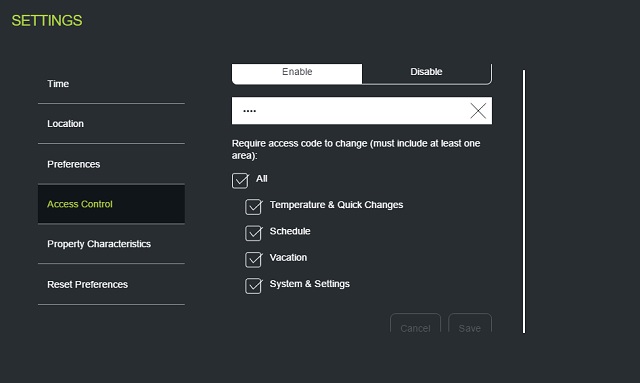The width and height of the screenshot is (640, 383).
Task: Toggle the System & Settings checkbox
Action: tap(253, 286)
